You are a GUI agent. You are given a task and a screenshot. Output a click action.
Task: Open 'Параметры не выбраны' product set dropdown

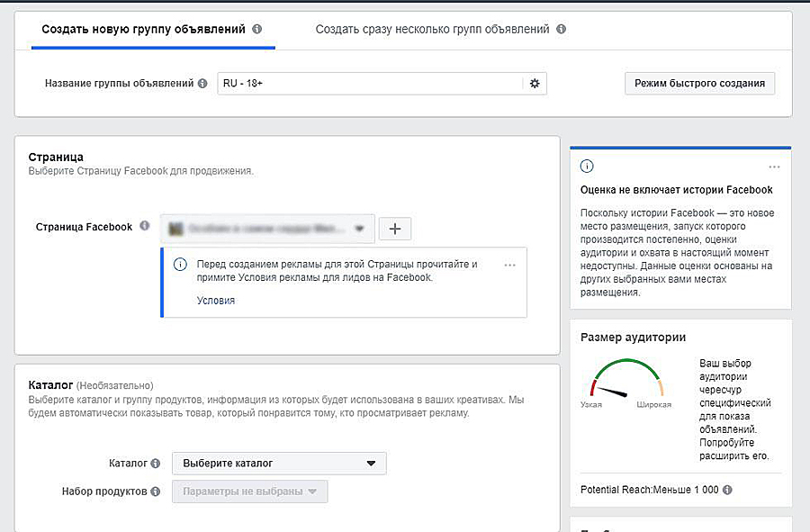pyautogui.click(x=250, y=491)
